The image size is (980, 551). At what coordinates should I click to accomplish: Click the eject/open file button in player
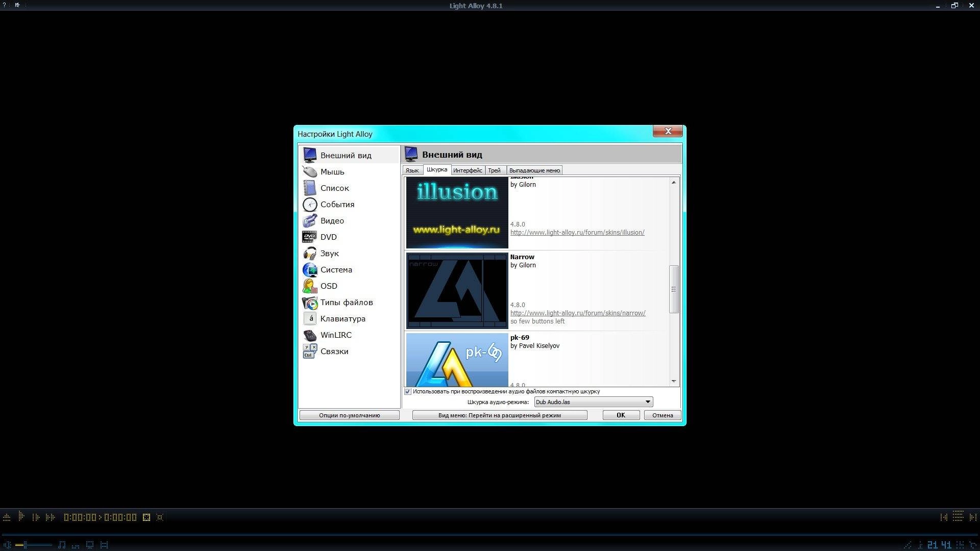click(x=7, y=517)
